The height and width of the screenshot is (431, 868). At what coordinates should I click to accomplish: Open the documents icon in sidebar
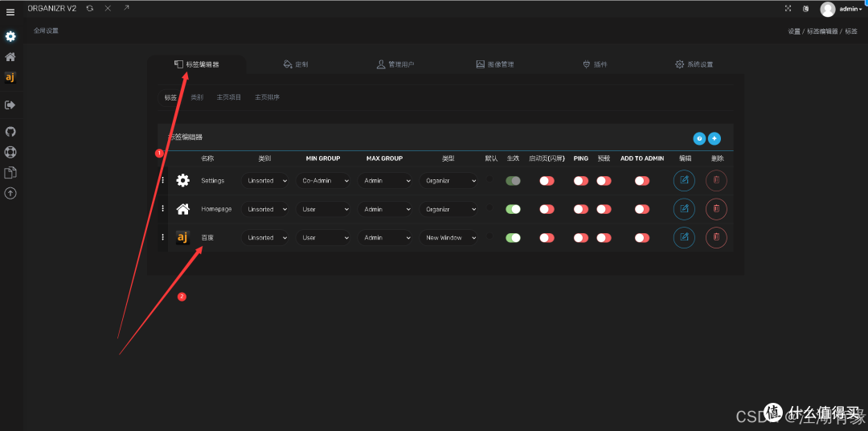10,173
